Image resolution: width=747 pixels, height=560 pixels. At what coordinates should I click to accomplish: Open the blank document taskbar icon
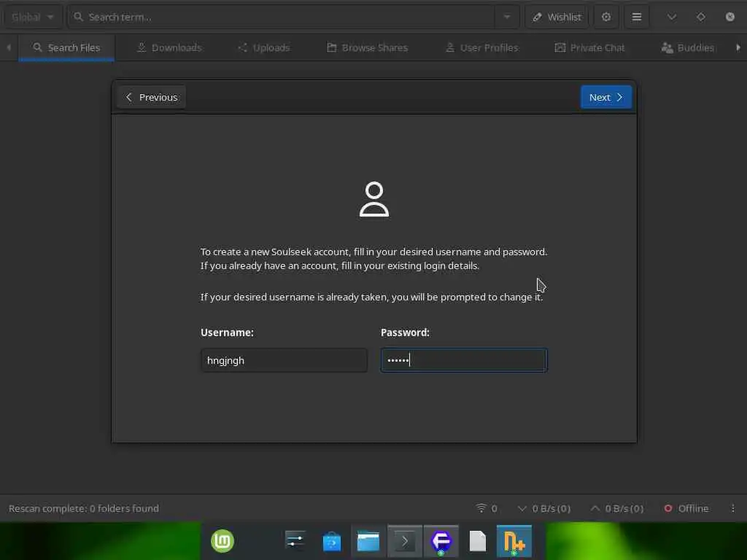point(478,542)
